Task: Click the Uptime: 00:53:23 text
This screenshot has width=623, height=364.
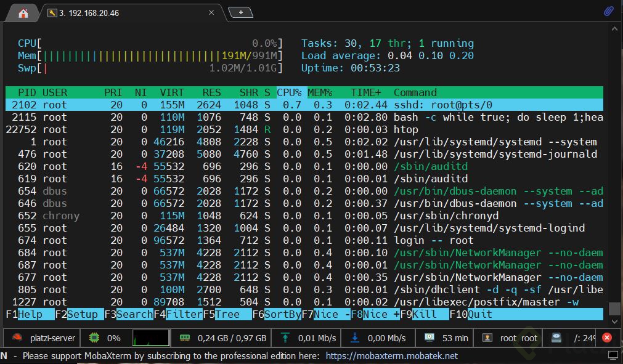Action: 351,68
